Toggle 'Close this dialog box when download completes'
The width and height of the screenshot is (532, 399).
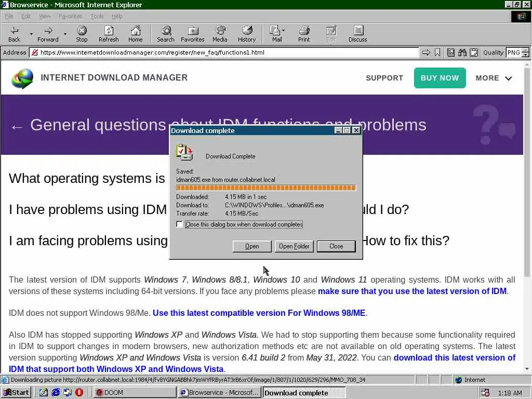179,224
